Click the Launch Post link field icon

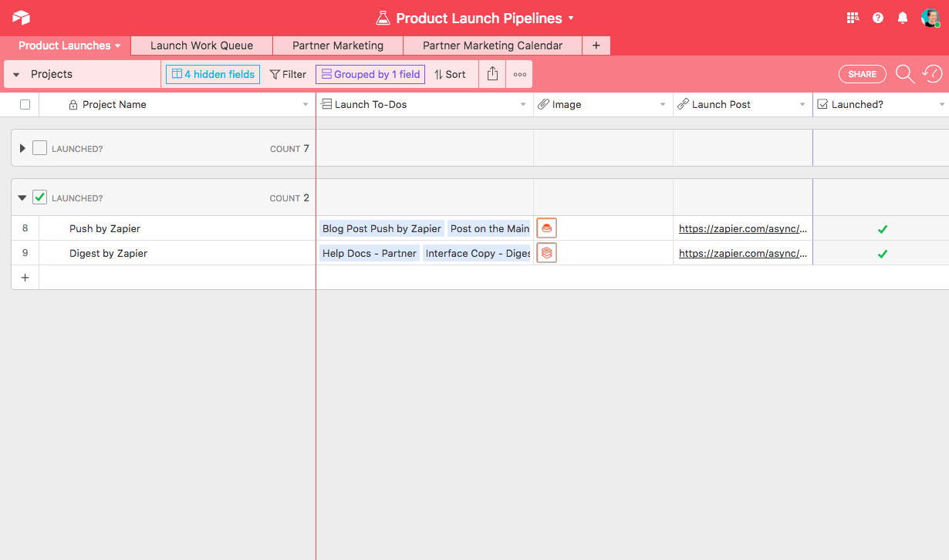[x=683, y=104]
